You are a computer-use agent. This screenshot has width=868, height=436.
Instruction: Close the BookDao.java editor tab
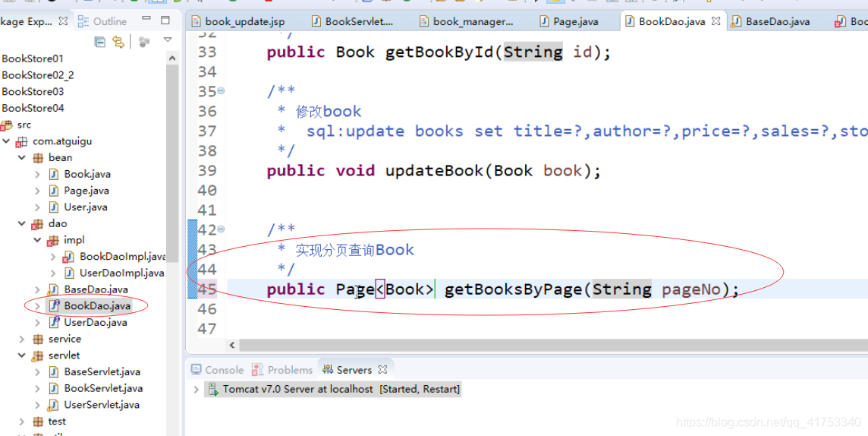point(715,21)
